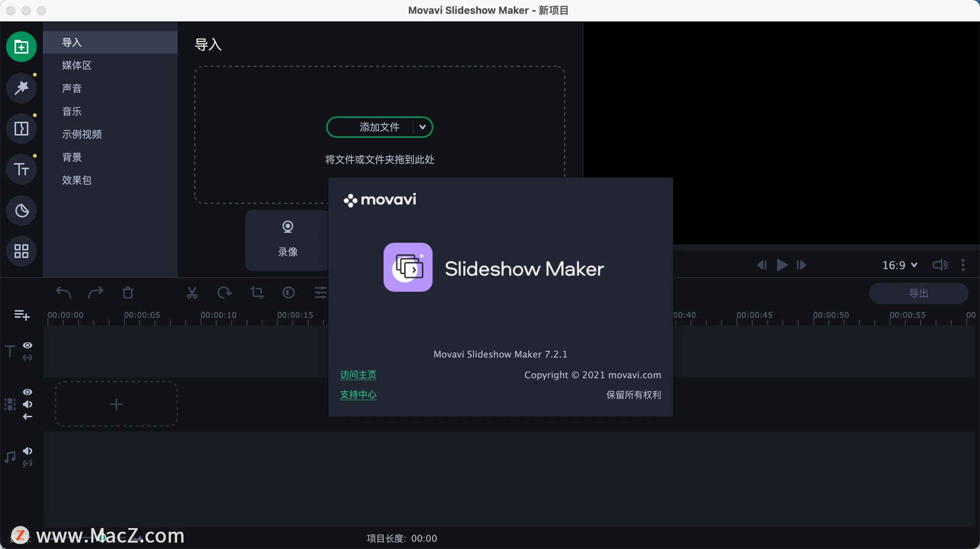The image size is (980, 549).
Task: Click the 00:00:55 timeline ruler mark
Action: point(907,315)
